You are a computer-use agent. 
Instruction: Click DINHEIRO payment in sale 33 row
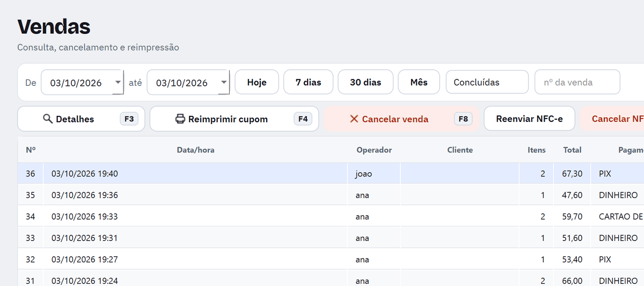coord(618,238)
